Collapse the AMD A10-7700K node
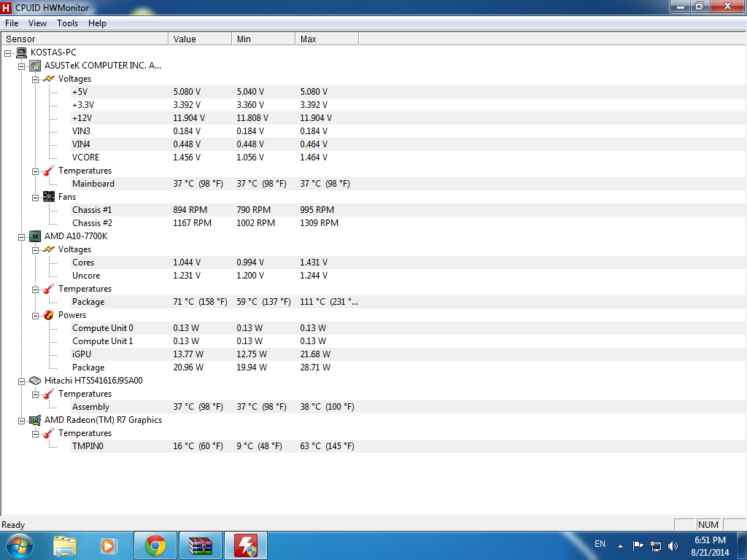747x560 pixels. [x=21, y=237]
